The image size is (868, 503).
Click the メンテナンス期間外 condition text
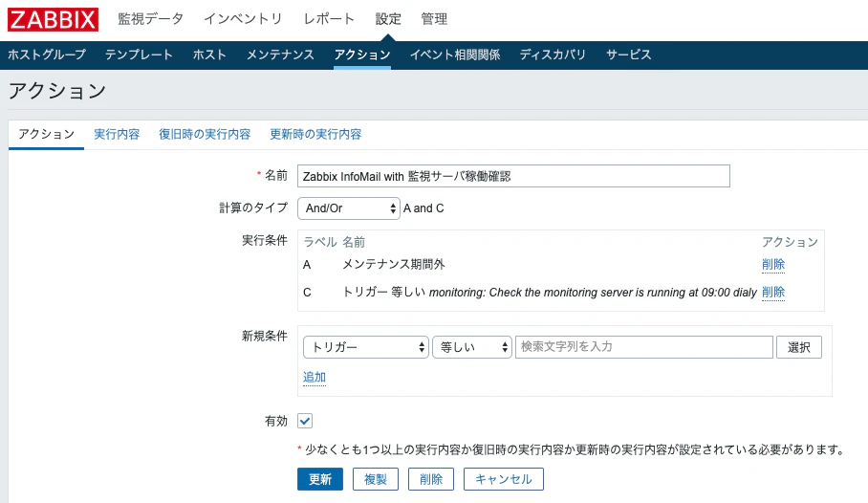click(x=394, y=264)
